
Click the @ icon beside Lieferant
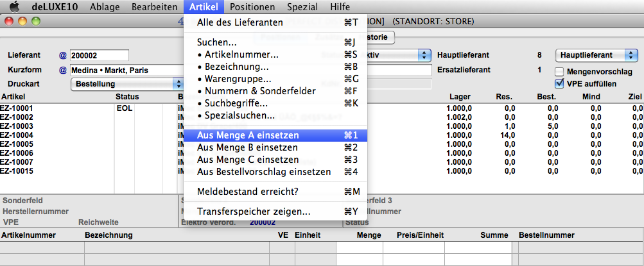pos(63,56)
